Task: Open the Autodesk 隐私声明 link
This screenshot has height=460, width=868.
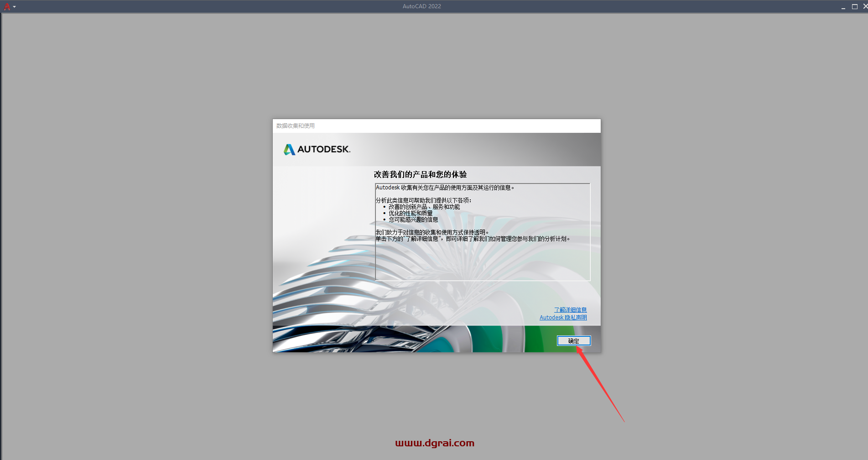Action: coord(563,318)
